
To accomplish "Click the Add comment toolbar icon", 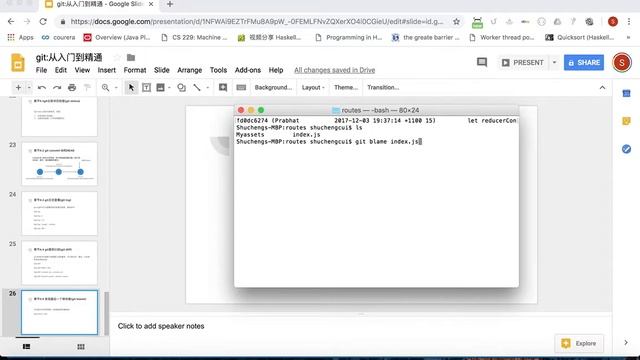I will point(223,87).
